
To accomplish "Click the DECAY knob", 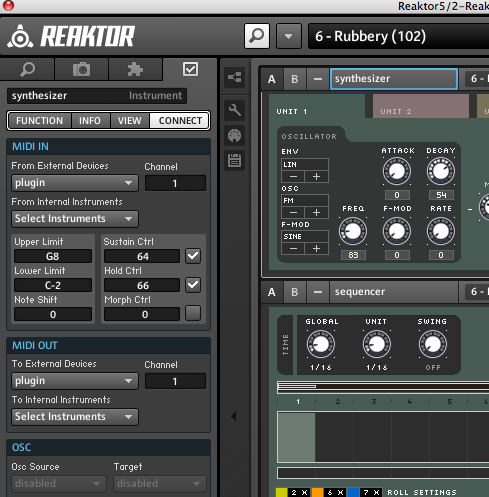I will pos(441,171).
